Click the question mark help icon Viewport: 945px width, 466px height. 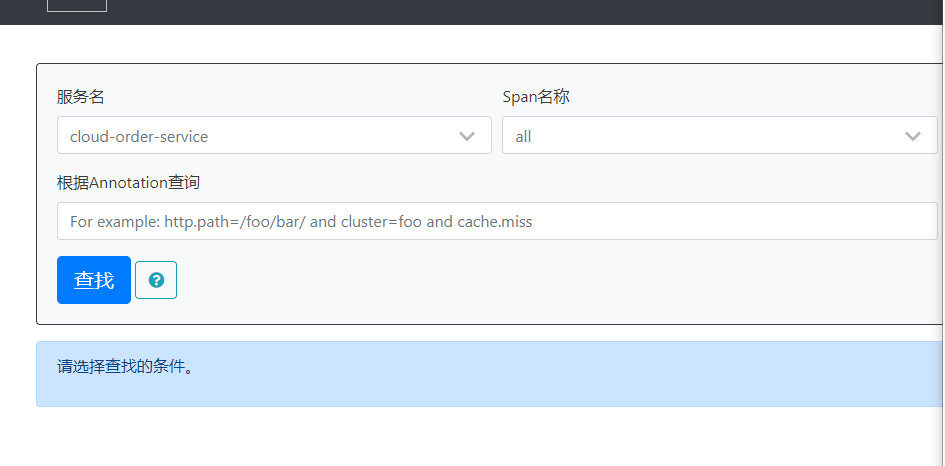click(x=156, y=280)
